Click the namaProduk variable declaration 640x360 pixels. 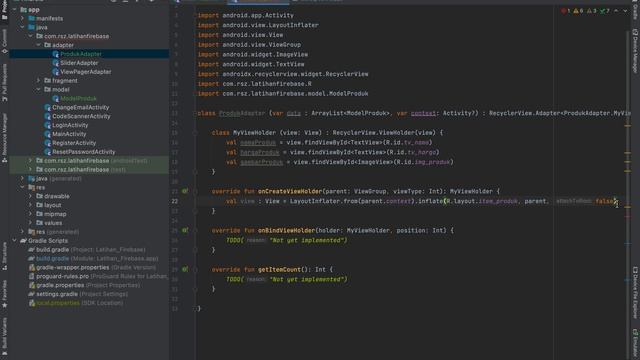[x=258, y=142]
